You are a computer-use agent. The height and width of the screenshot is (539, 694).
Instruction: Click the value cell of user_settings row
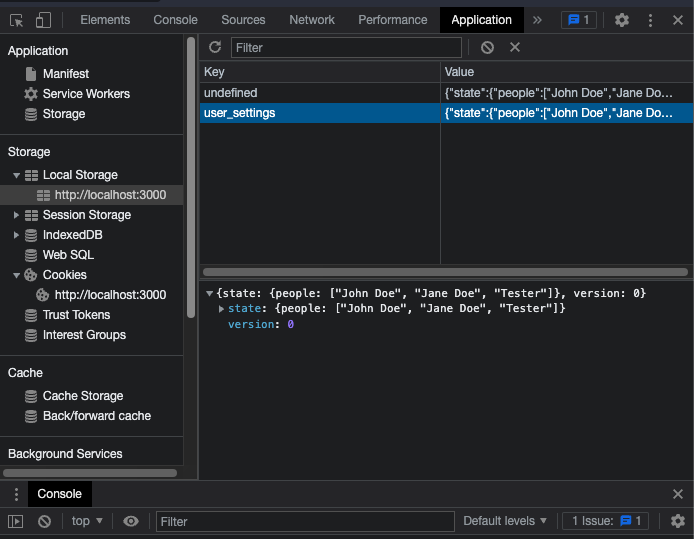[x=567, y=113]
